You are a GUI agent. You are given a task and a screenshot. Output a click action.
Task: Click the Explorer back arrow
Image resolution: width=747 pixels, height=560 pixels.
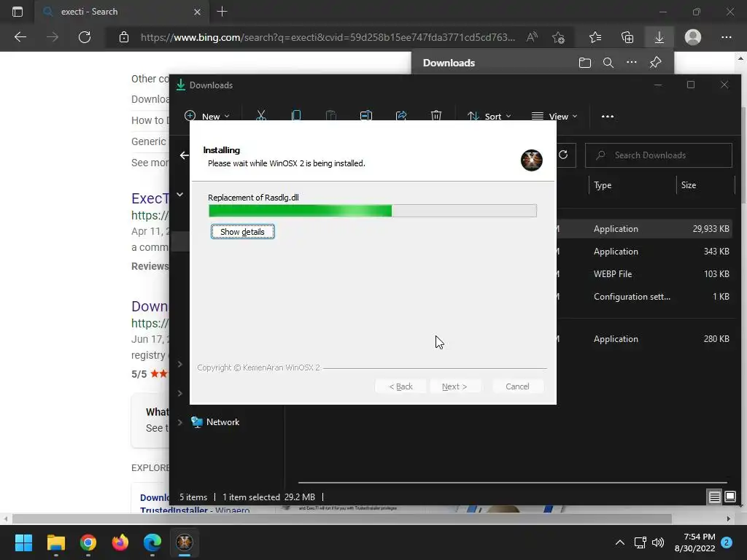tap(185, 155)
